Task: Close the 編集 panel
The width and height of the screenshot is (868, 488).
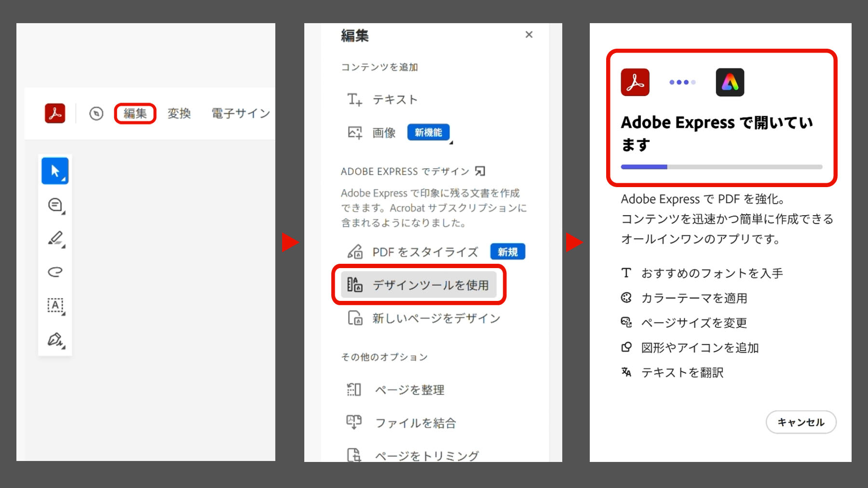Action: pyautogui.click(x=529, y=35)
